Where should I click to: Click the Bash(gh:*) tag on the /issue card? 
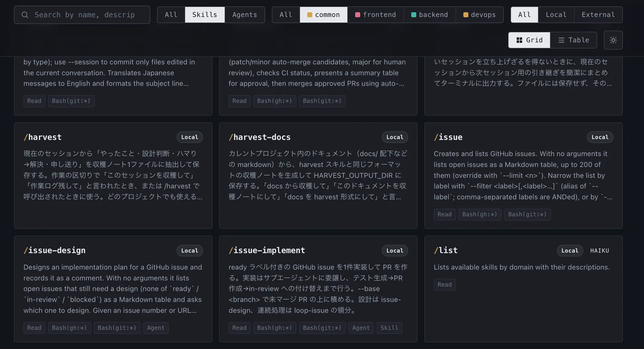pos(480,215)
